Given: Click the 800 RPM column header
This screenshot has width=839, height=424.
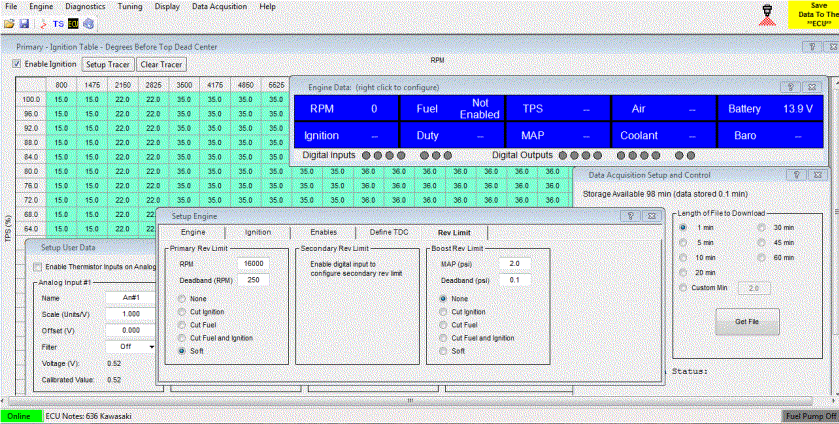Looking at the screenshot, I should [x=62, y=85].
